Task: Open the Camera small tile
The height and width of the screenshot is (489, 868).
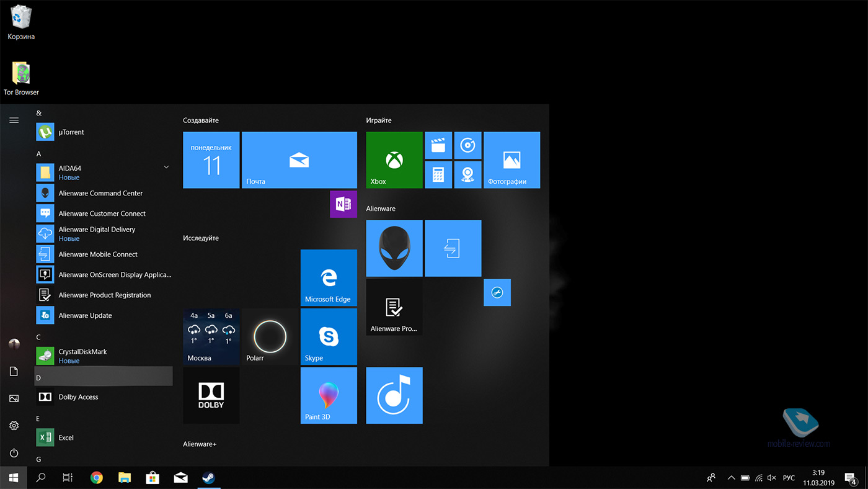Action: pyautogui.click(x=467, y=175)
